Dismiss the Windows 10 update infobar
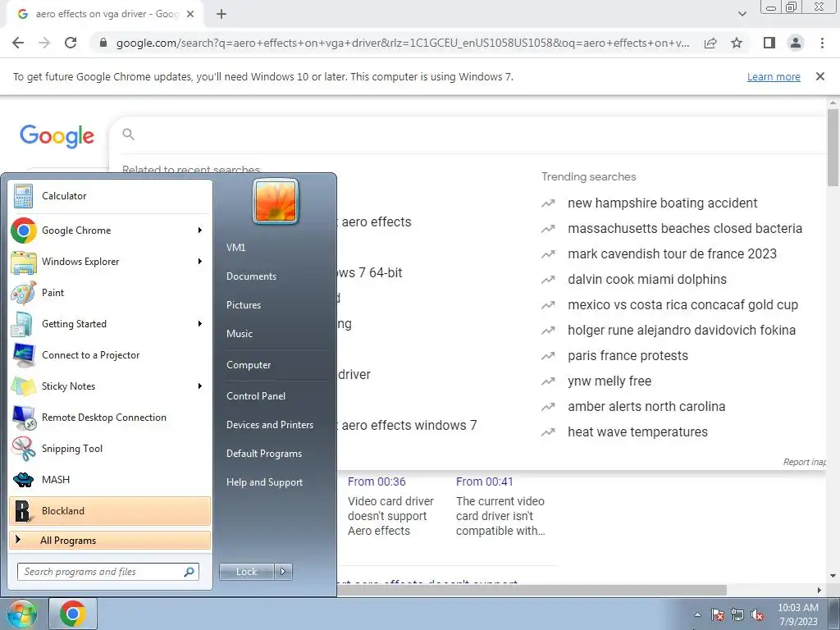Viewport: 840px width, 630px height. click(819, 76)
